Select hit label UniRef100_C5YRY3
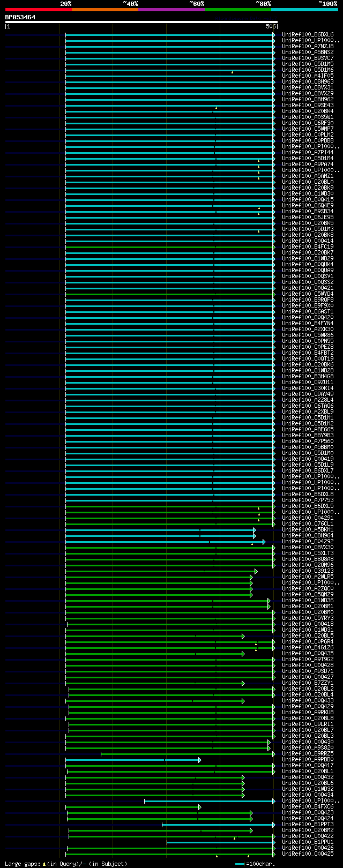The width and height of the screenshot is (343, 868). click(x=308, y=618)
